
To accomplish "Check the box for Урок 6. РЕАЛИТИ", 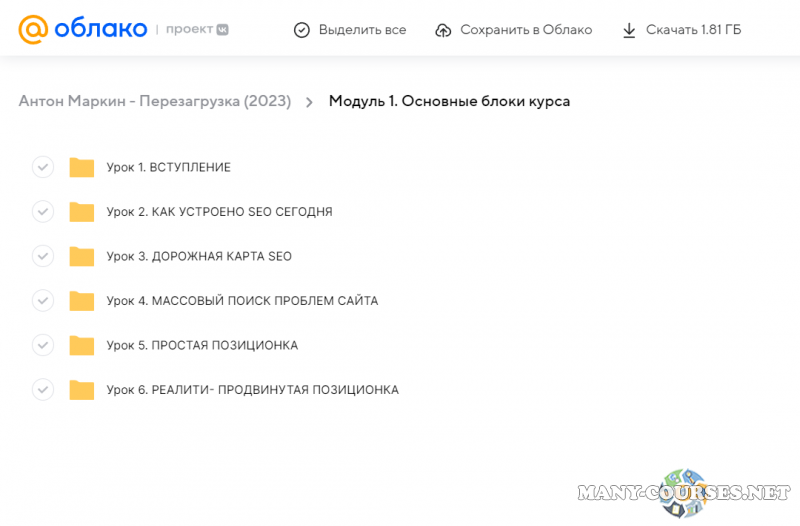I will 42,389.
